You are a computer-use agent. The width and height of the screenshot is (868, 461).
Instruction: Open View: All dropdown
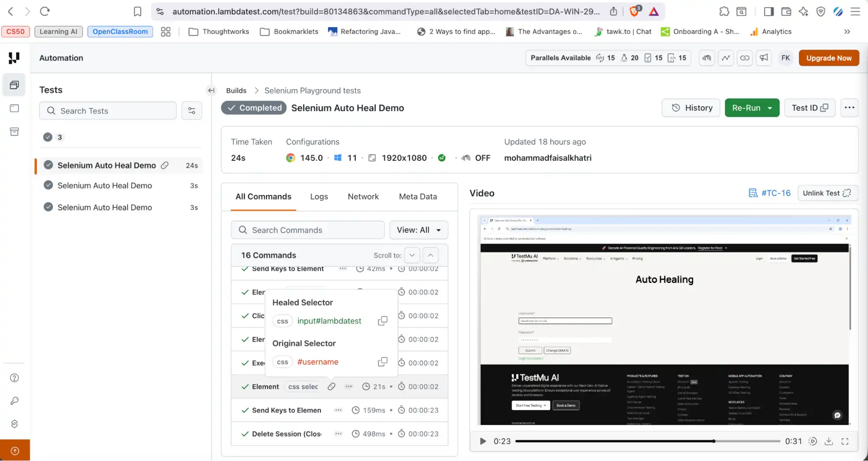[x=419, y=230]
